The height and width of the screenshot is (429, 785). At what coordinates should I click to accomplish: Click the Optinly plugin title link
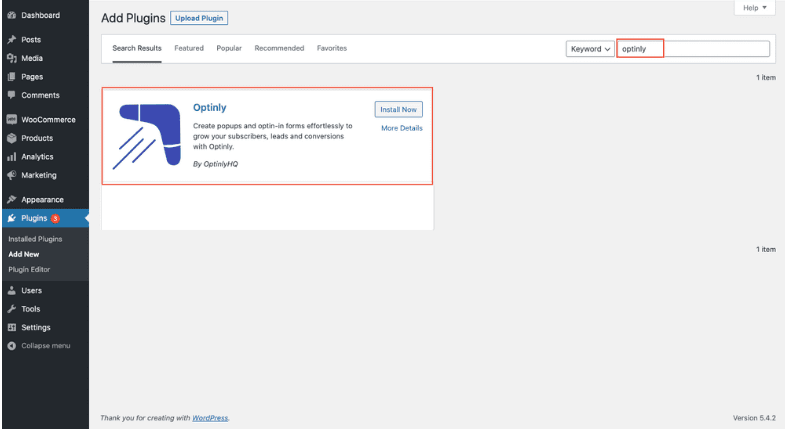pos(210,108)
